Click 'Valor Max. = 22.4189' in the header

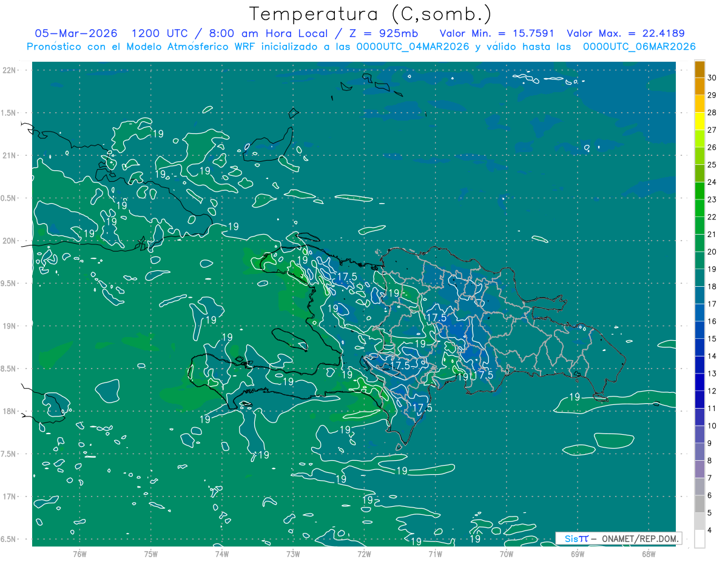[x=625, y=33]
